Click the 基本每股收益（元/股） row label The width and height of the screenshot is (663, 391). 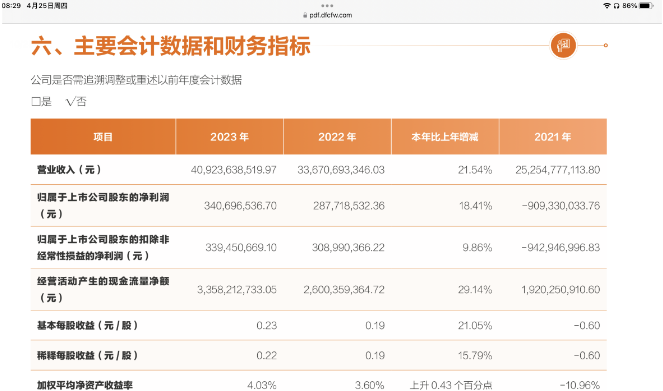pos(88,325)
